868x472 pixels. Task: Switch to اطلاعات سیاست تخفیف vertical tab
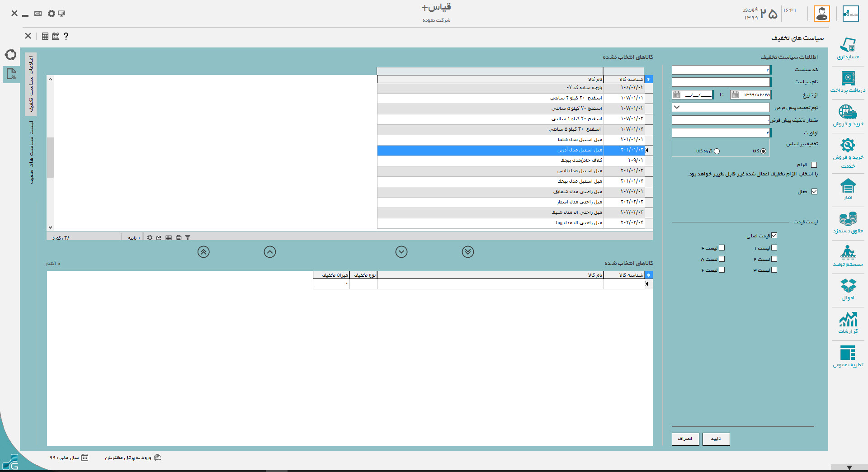pos(31,84)
